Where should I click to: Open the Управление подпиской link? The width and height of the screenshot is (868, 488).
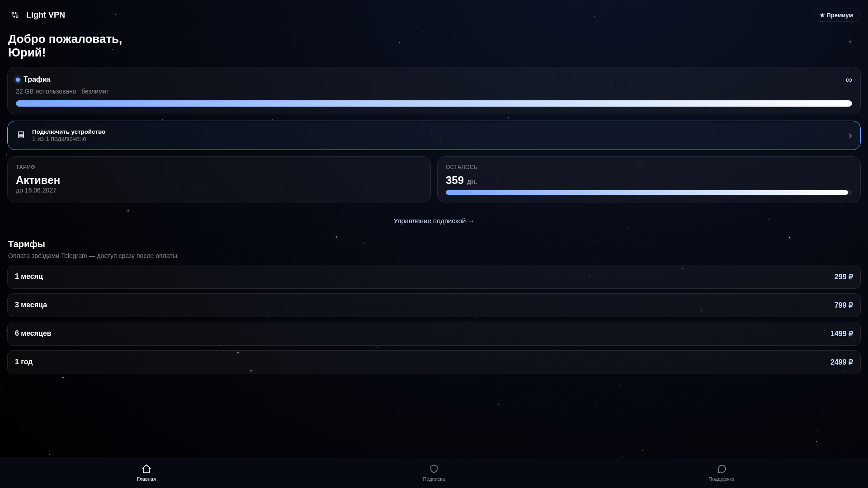point(434,221)
